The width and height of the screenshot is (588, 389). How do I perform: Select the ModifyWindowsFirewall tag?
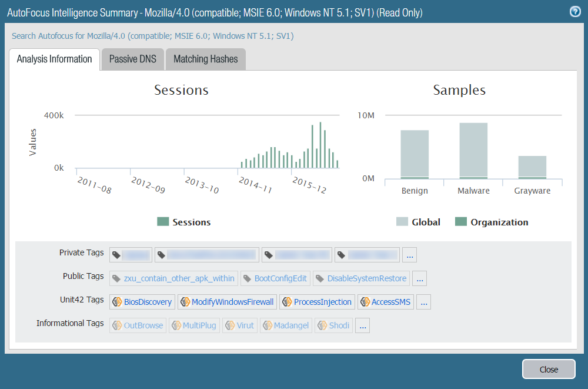coord(226,302)
